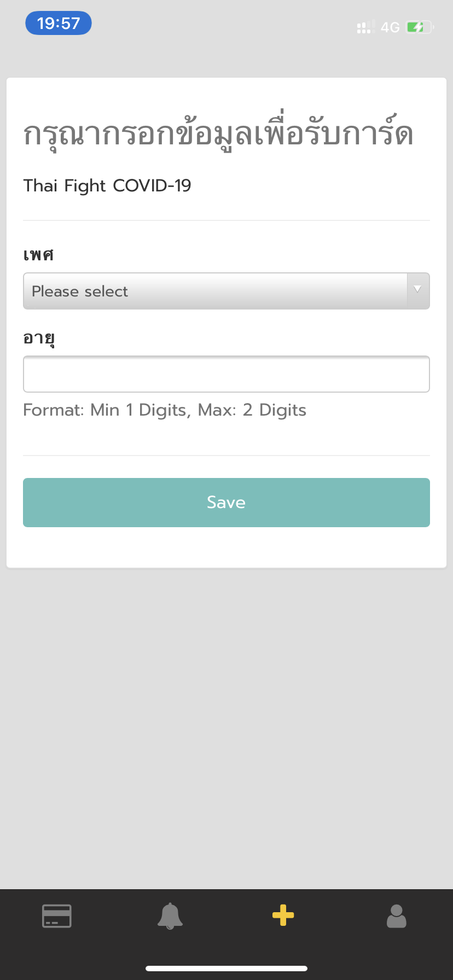Tap the Thai Fight COVID-19 subtitle
Image resolution: width=453 pixels, height=980 pixels.
pyautogui.click(x=107, y=186)
